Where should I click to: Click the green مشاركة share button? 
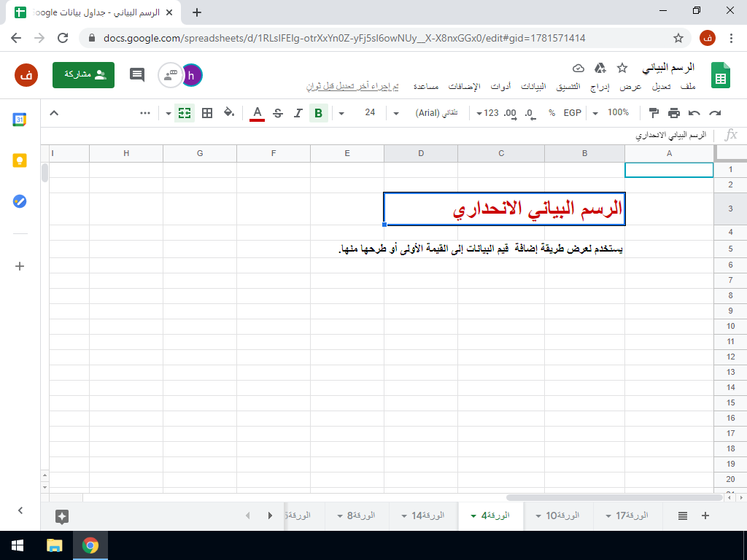pos(83,75)
